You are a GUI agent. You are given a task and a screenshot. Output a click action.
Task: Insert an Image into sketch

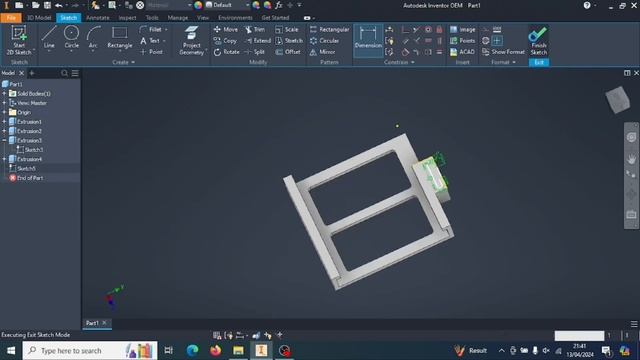tap(462, 29)
